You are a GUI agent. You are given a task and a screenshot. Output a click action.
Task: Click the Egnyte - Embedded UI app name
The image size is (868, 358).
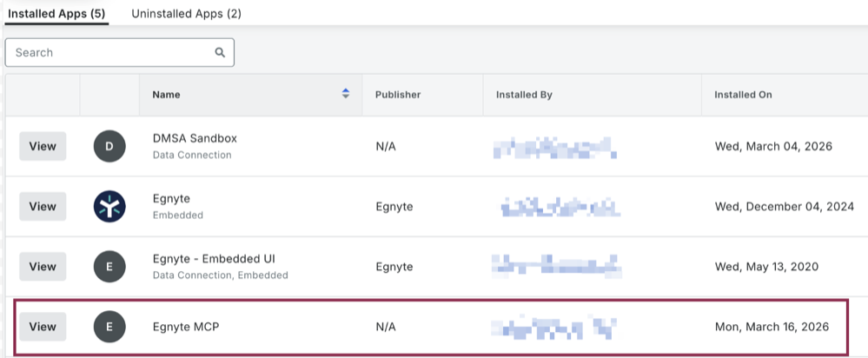(x=214, y=259)
